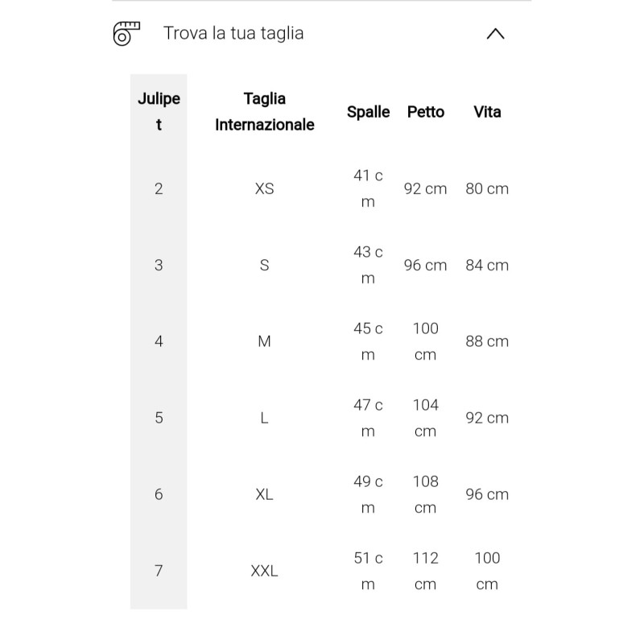
Task: Click the Vita column header
Action: click(487, 112)
